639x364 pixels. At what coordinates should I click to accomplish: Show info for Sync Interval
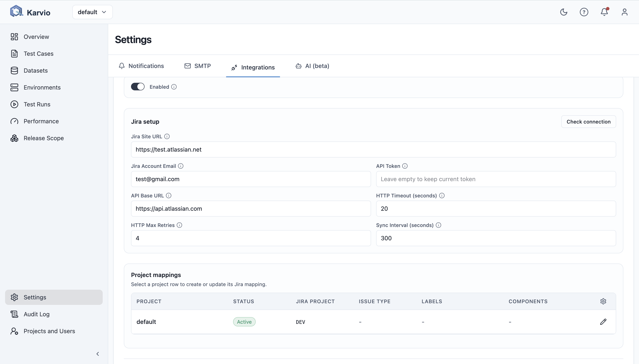pyautogui.click(x=438, y=225)
